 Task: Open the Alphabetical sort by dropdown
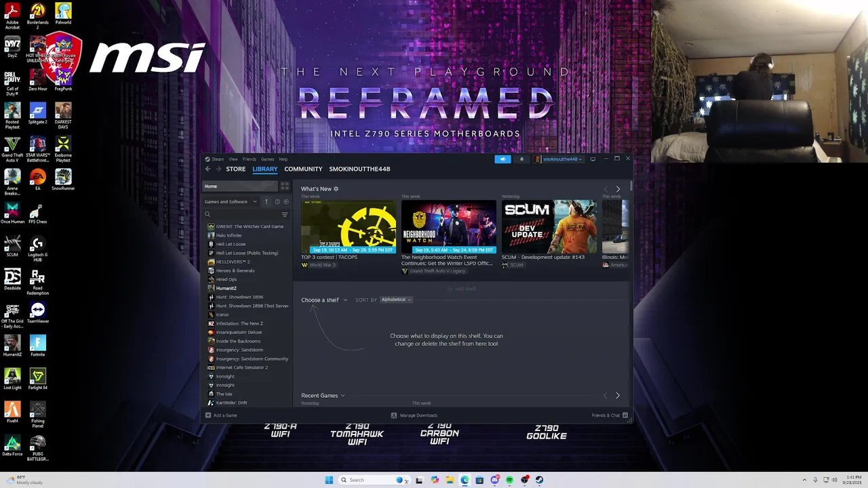(396, 300)
